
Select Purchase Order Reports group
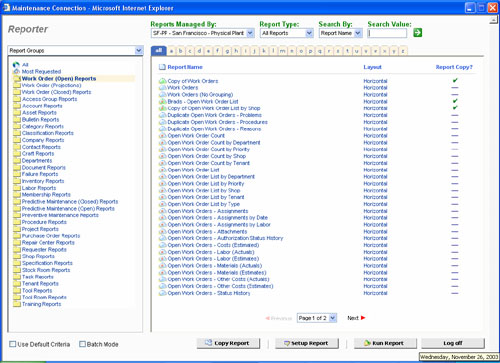tap(51, 236)
